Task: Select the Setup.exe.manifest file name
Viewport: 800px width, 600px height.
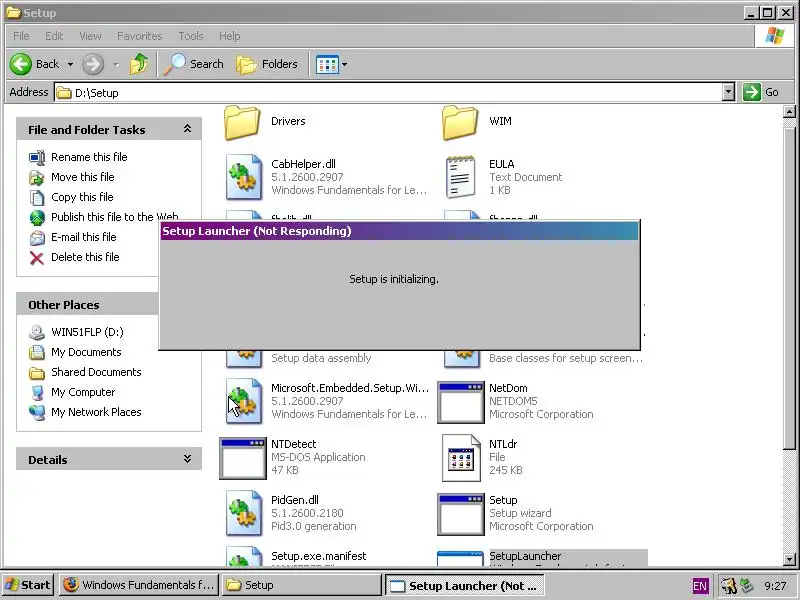Action: 319,556
